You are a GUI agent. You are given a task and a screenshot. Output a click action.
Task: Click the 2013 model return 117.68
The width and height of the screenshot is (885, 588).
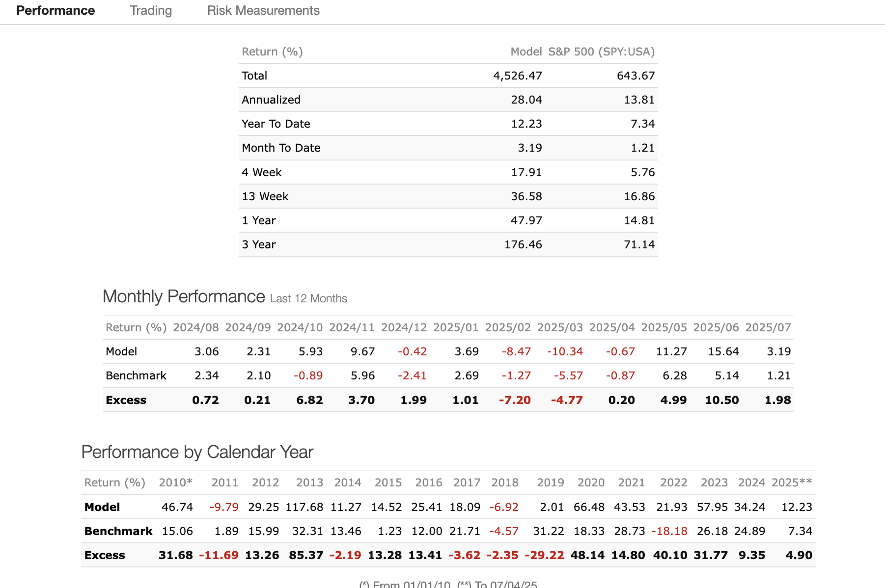[x=304, y=507]
